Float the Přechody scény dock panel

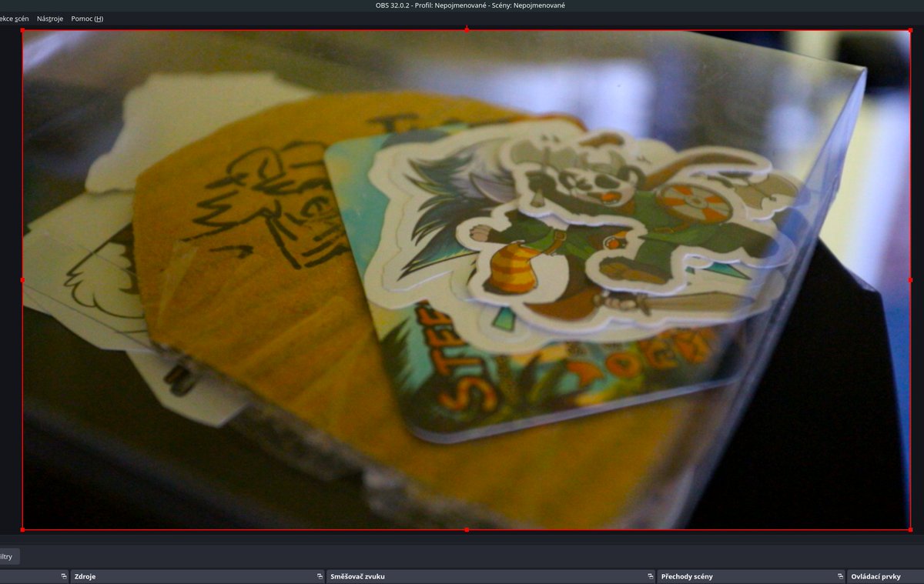[840, 576]
